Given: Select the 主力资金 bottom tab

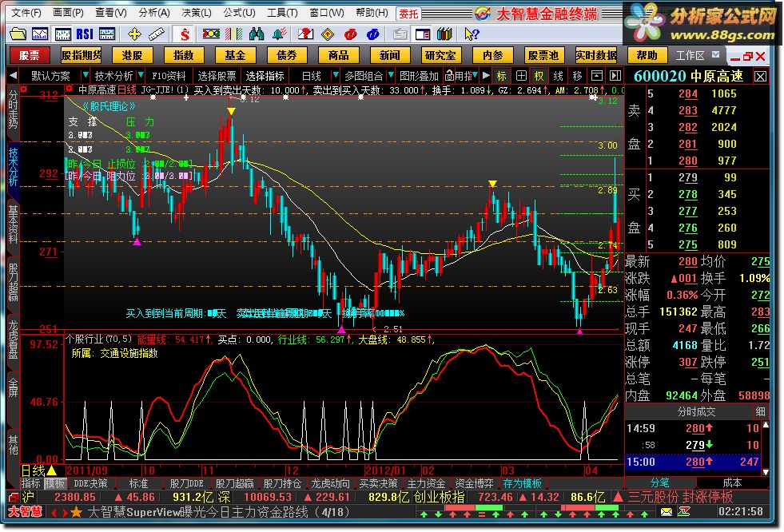Looking at the screenshot, I should [426, 483].
